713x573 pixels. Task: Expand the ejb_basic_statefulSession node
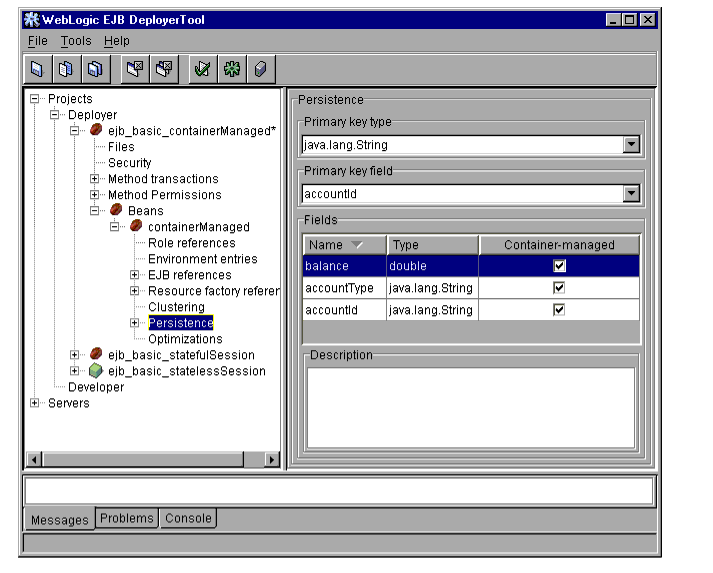pyautogui.click(x=74, y=355)
